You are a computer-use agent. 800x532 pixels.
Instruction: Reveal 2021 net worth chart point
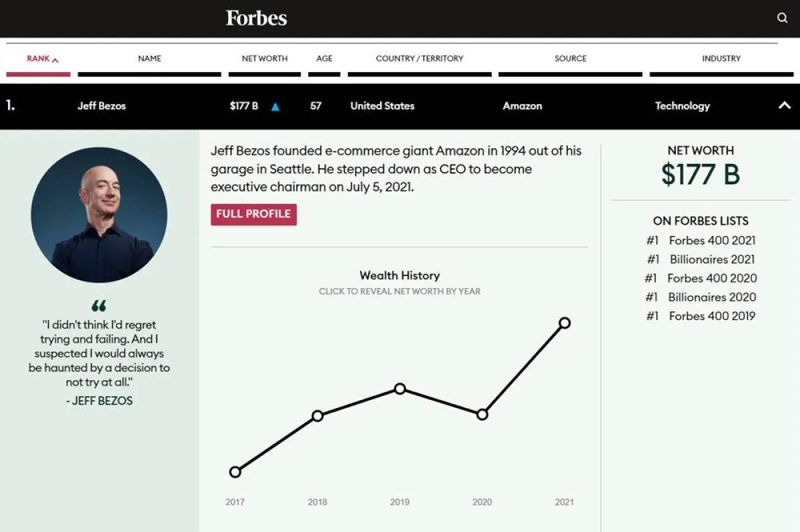tap(565, 323)
